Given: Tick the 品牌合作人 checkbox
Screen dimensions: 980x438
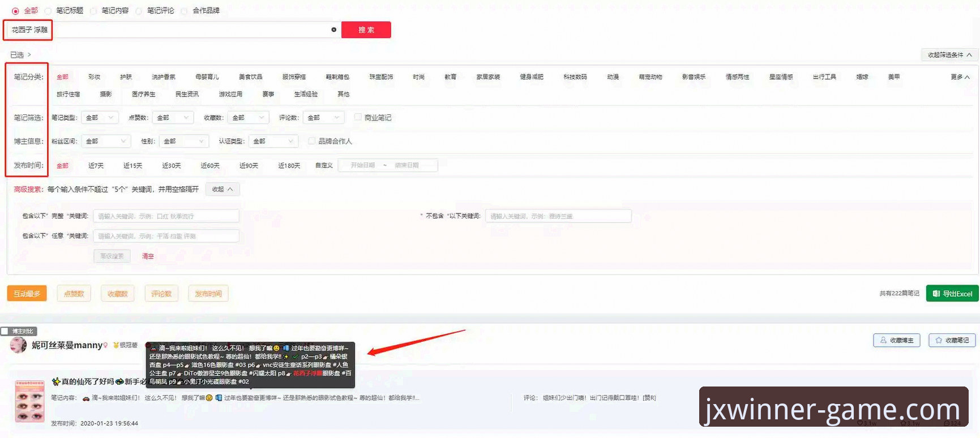Looking at the screenshot, I should click(x=311, y=141).
